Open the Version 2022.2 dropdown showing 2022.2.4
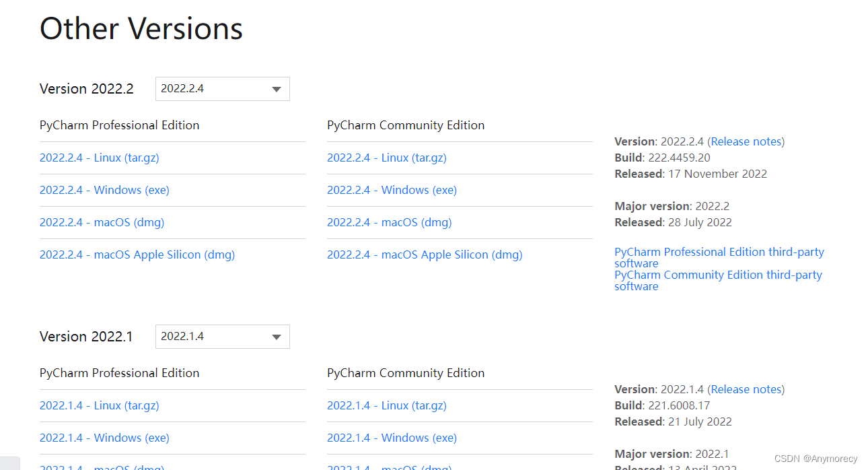Image resolution: width=868 pixels, height=470 pixels. coord(222,89)
